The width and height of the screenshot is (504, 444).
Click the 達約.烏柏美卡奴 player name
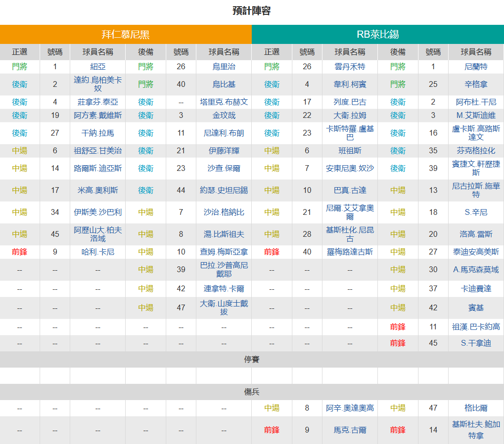(x=98, y=84)
